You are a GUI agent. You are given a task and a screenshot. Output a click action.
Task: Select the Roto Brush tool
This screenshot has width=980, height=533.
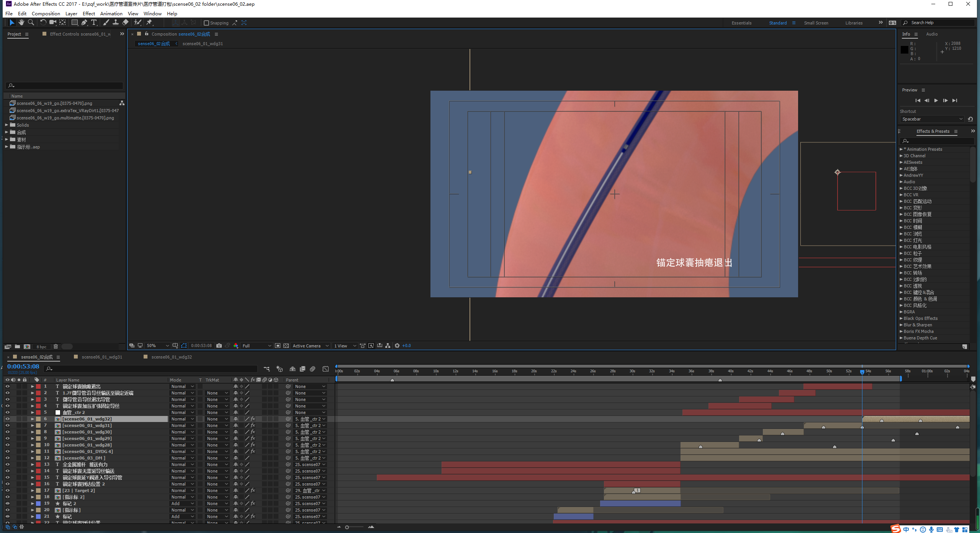point(137,23)
